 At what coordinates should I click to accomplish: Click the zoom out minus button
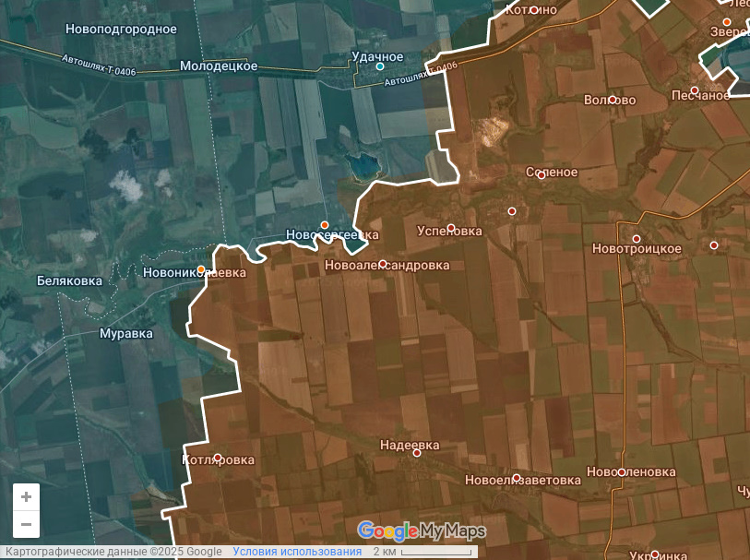[x=26, y=524]
